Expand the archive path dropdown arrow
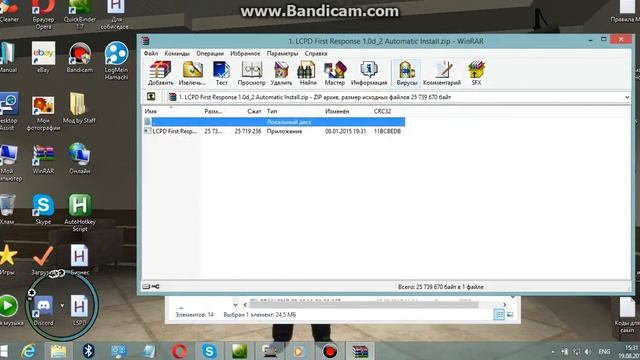640x360 pixels. [627, 97]
